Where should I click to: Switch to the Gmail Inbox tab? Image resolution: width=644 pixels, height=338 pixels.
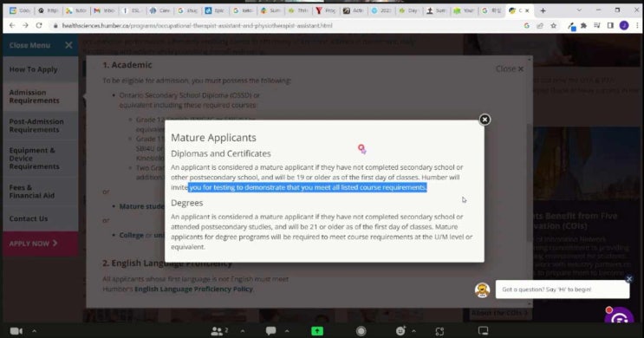point(104,10)
